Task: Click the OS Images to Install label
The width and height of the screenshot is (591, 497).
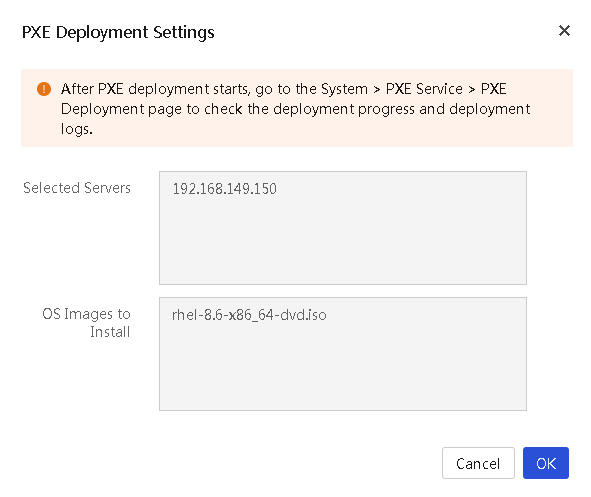Action: pyautogui.click(x=86, y=323)
